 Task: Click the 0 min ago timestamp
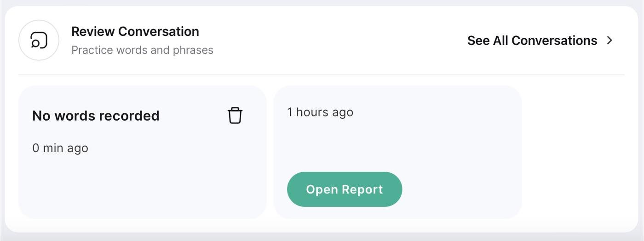60,148
